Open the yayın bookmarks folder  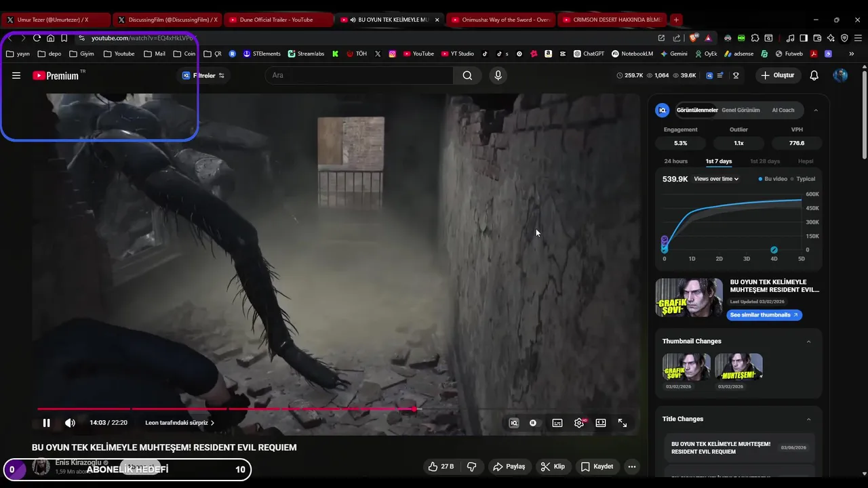point(18,54)
